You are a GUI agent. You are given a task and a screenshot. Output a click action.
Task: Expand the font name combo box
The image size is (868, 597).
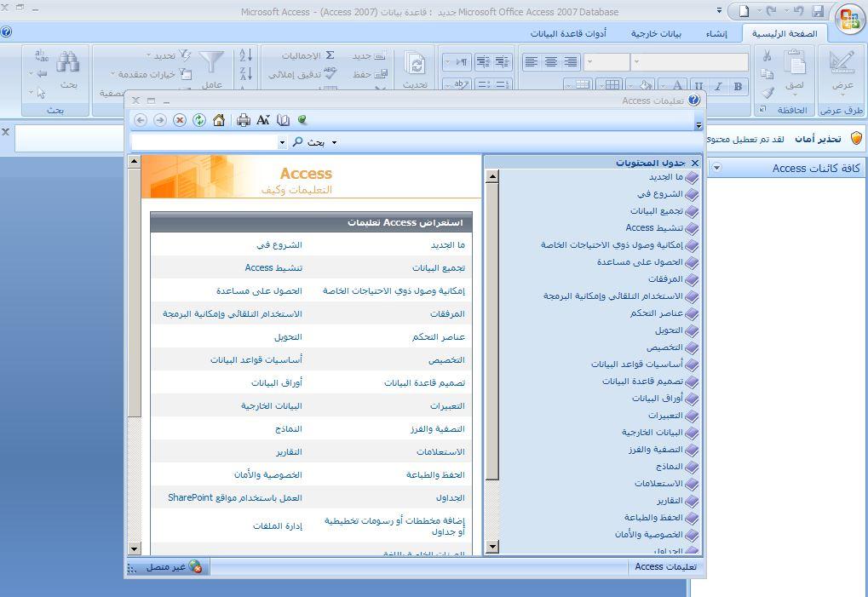[638, 62]
